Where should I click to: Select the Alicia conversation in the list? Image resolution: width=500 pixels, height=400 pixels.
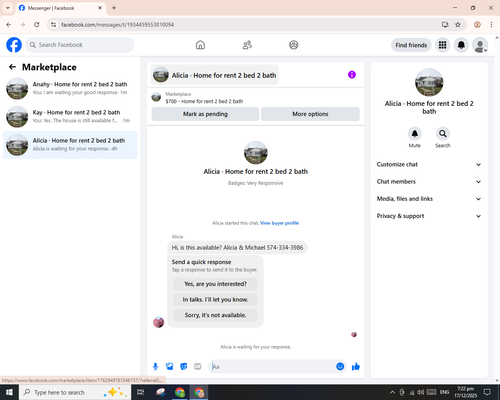pyautogui.click(x=70, y=145)
